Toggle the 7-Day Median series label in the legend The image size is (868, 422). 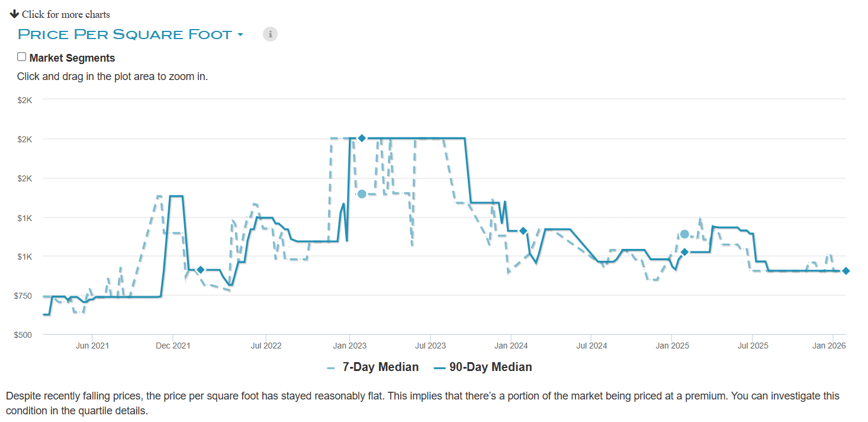pos(380,367)
